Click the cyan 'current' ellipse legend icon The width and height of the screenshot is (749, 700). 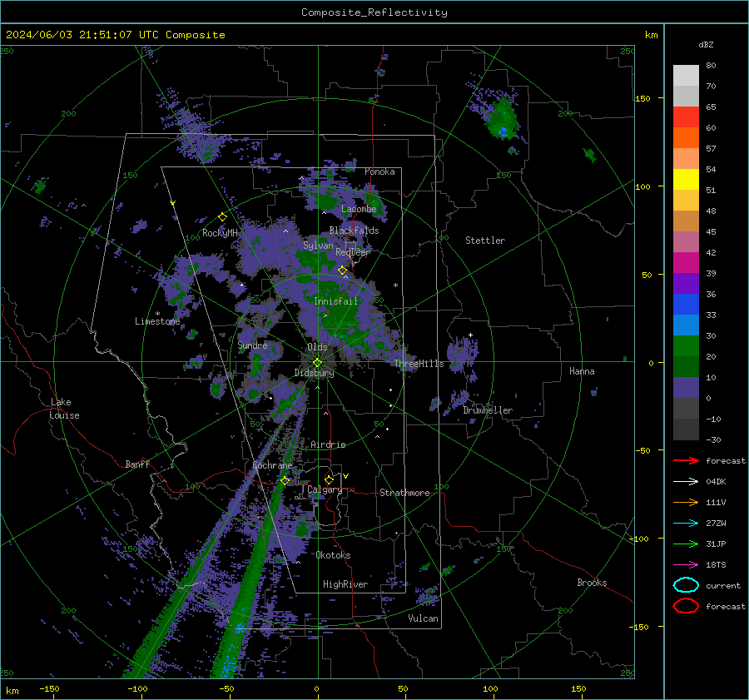click(x=686, y=585)
